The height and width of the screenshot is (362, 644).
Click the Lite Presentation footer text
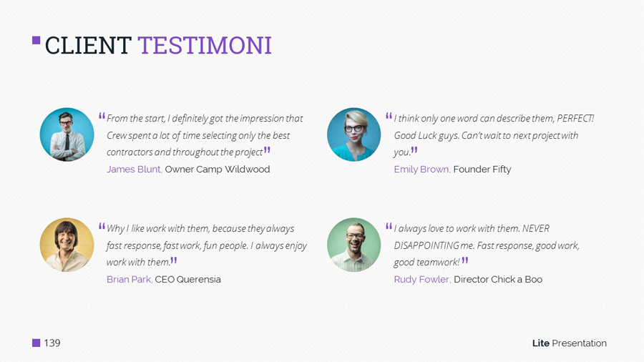(x=569, y=343)
